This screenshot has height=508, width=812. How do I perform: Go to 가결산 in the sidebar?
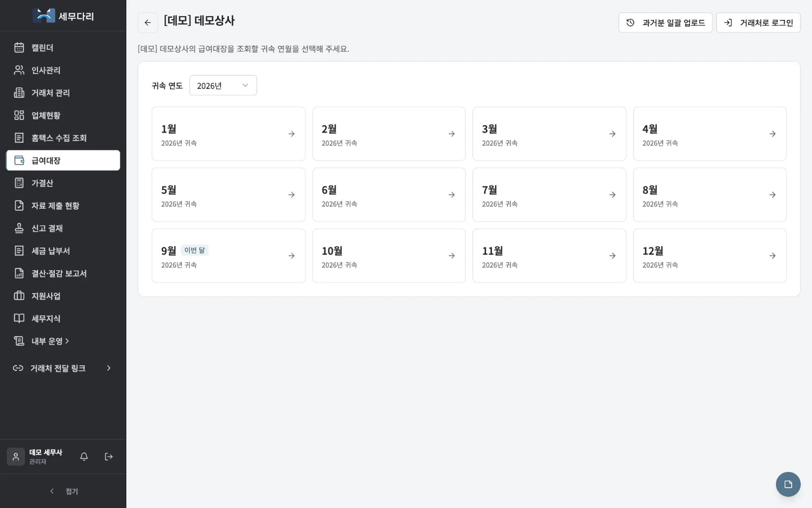coord(63,183)
